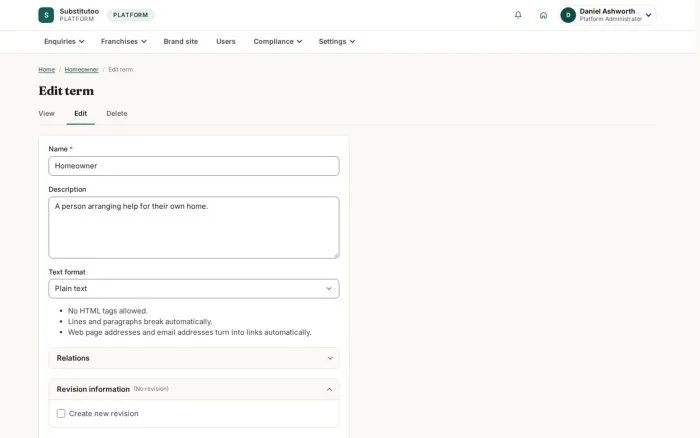Open the Franchises menu
The height and width of the screenshot is (438, 700).
coord(124,42)
